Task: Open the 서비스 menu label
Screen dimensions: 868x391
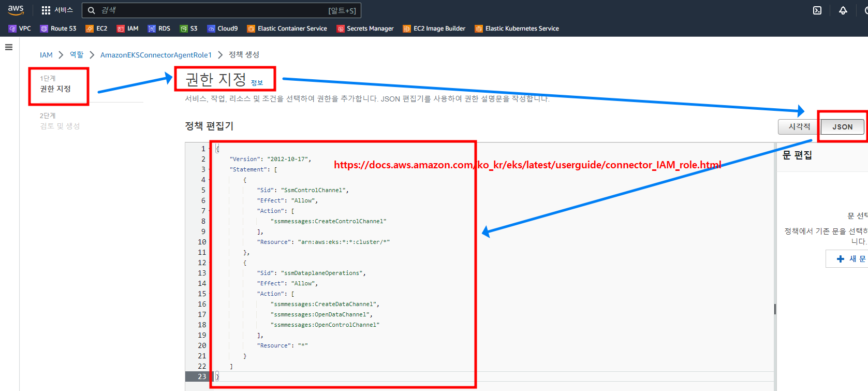Action: [64, 10]
